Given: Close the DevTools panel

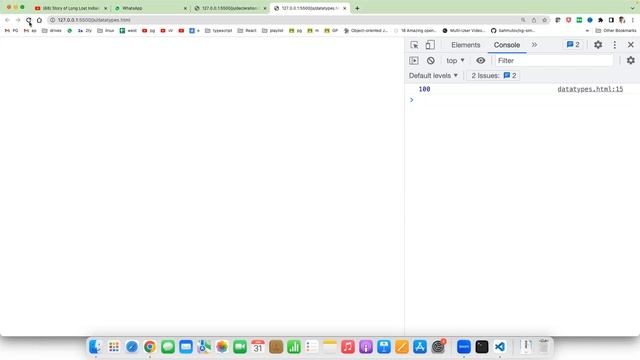Looking at the screenshot, I should (x=631, y=45).
